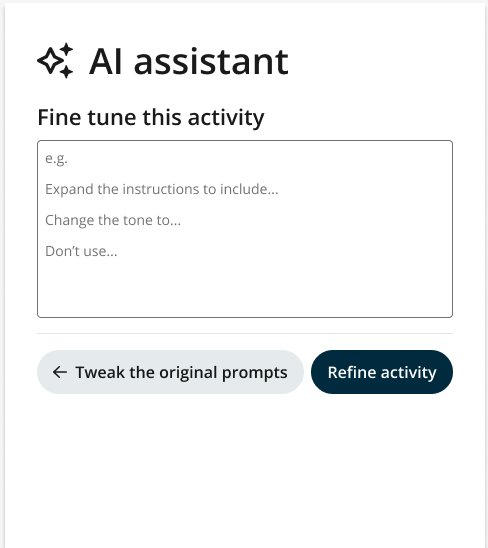Click the AI sparkle stars icon
This screenshot has height=548, width=488.
(x=55, y=61)
